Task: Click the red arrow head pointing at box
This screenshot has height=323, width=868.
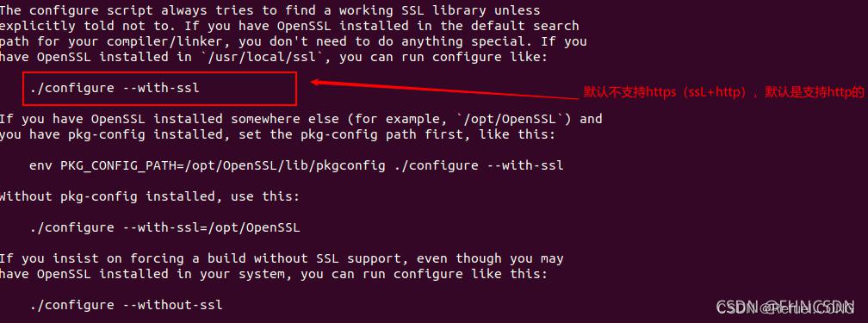Action: pos(317,83)
